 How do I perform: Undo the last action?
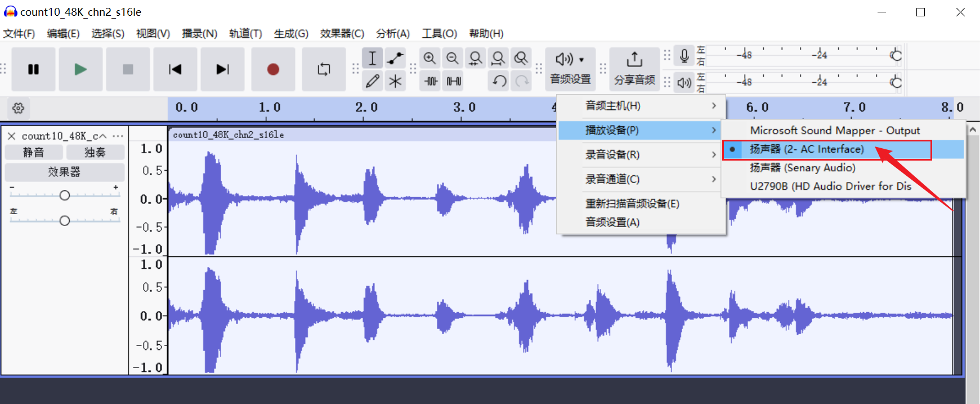click(499, 81)
